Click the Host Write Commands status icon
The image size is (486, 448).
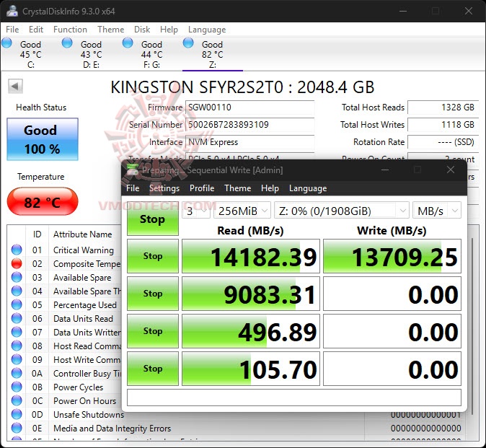17,359
